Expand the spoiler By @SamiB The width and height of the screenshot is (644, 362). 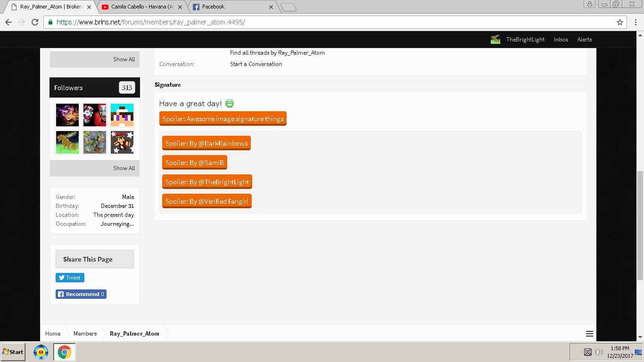click(x=195, y=163)
